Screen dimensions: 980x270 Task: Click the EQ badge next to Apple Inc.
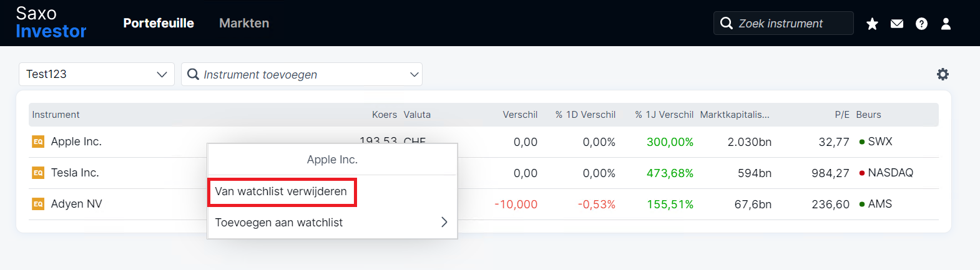coord(38,142)
